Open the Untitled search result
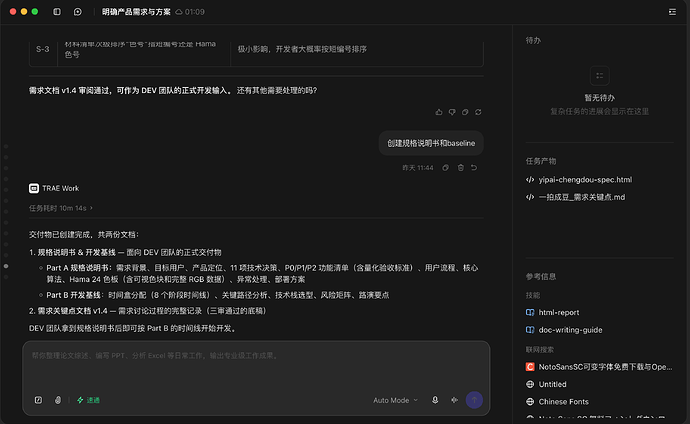The image size is (690, 424). click(552, 384)
